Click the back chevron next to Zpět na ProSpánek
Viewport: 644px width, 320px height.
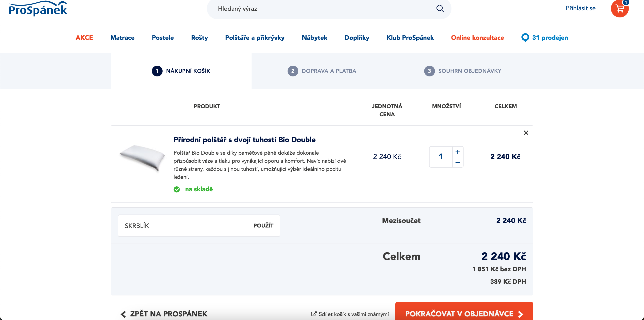click(x=123, y=314)
